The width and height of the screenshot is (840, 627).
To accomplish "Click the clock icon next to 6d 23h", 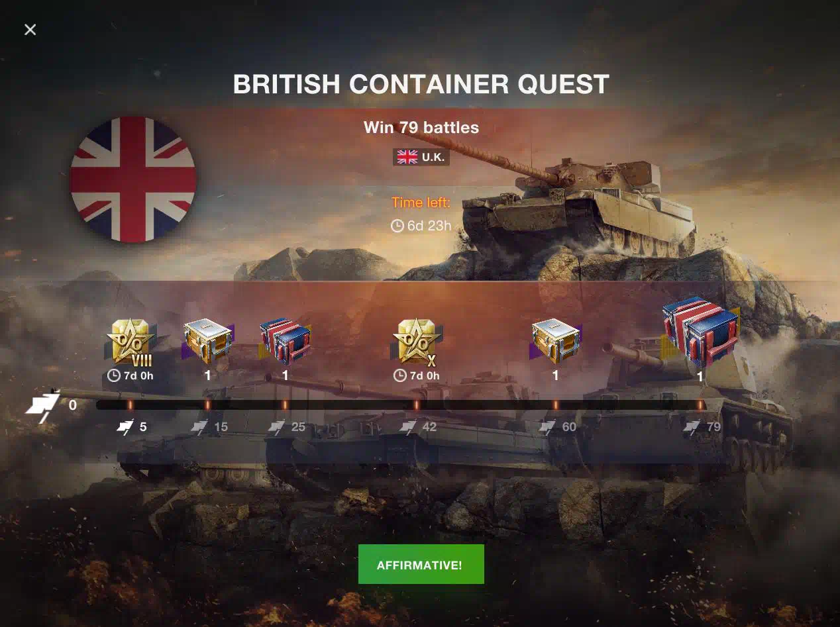I will pyautogui.click(x=397, y=226).
